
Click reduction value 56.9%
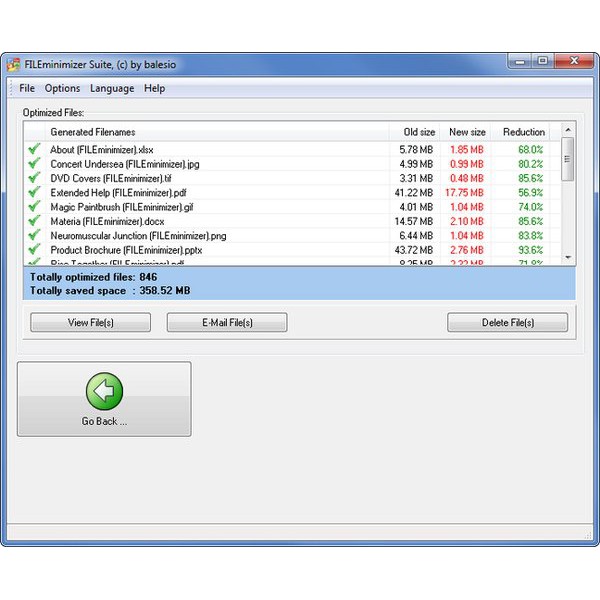[531, 193]
